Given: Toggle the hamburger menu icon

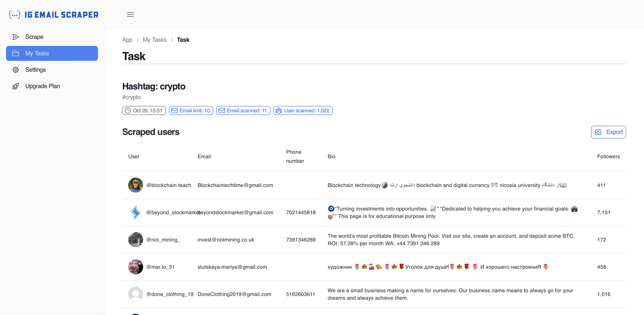Looking at the screenshot, I should pyautogui.click(x=130, y=15).
